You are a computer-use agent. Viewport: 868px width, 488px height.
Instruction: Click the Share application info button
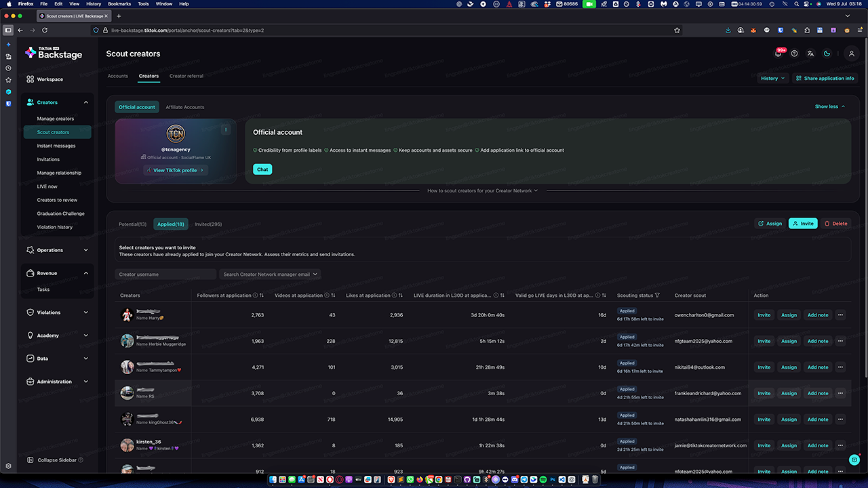click(825, 78)
